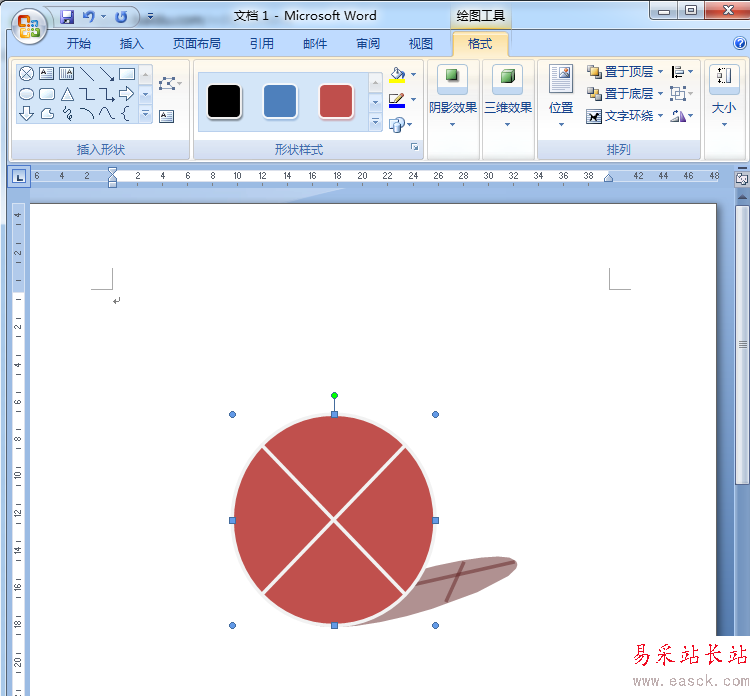
Task: Select the 格式 drawing tools tab
Action: coord(480,44)
